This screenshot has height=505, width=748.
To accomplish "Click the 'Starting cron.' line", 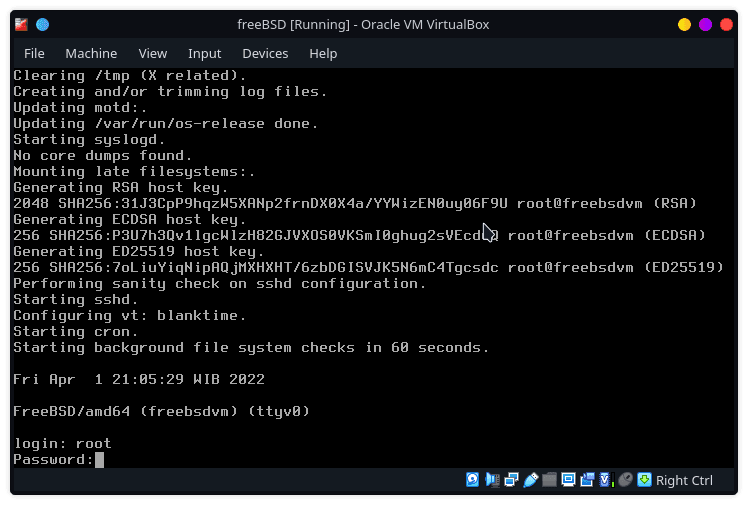I will (75, 331).
